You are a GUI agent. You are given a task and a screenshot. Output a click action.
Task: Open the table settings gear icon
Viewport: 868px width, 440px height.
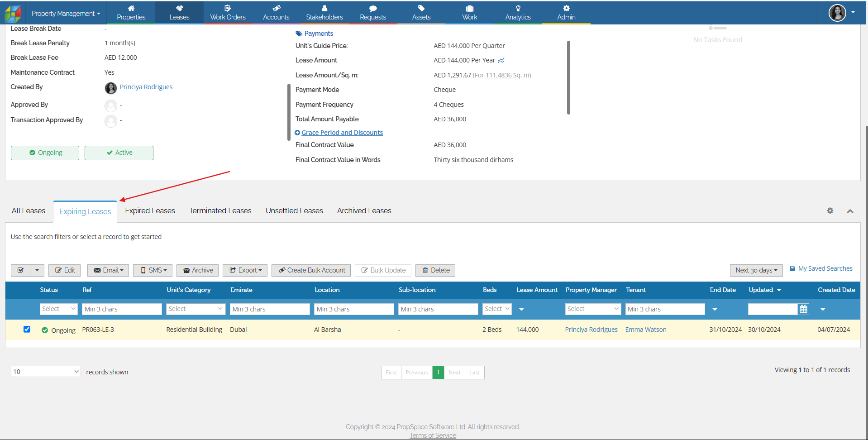click(830, 210)
